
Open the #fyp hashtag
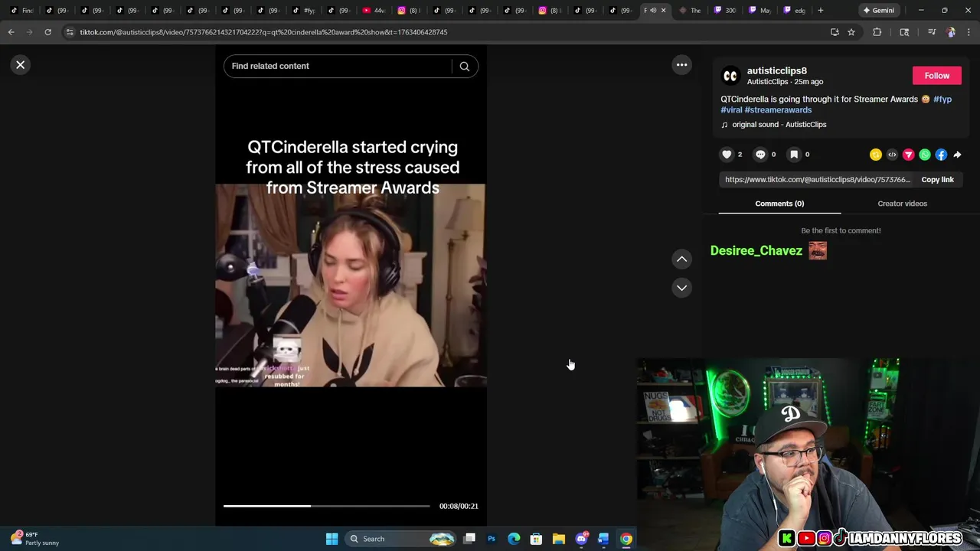click(942, 99)
